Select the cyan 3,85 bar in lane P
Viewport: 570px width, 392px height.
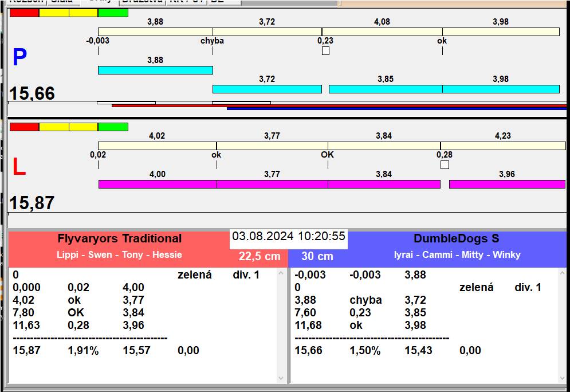385,89
